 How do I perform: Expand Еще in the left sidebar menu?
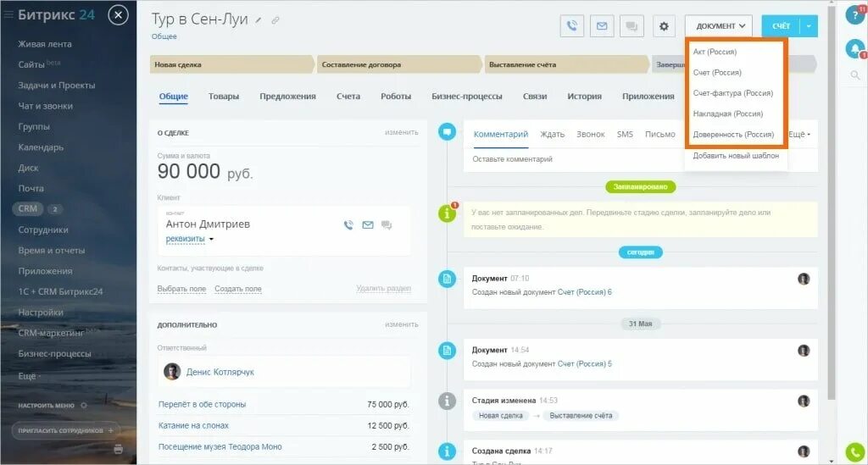(x=30, y=376)
